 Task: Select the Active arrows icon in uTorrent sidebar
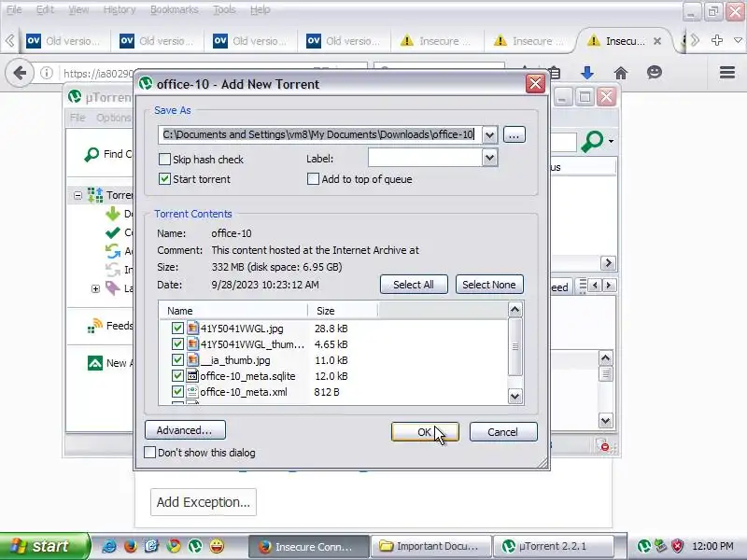(113, 251)
